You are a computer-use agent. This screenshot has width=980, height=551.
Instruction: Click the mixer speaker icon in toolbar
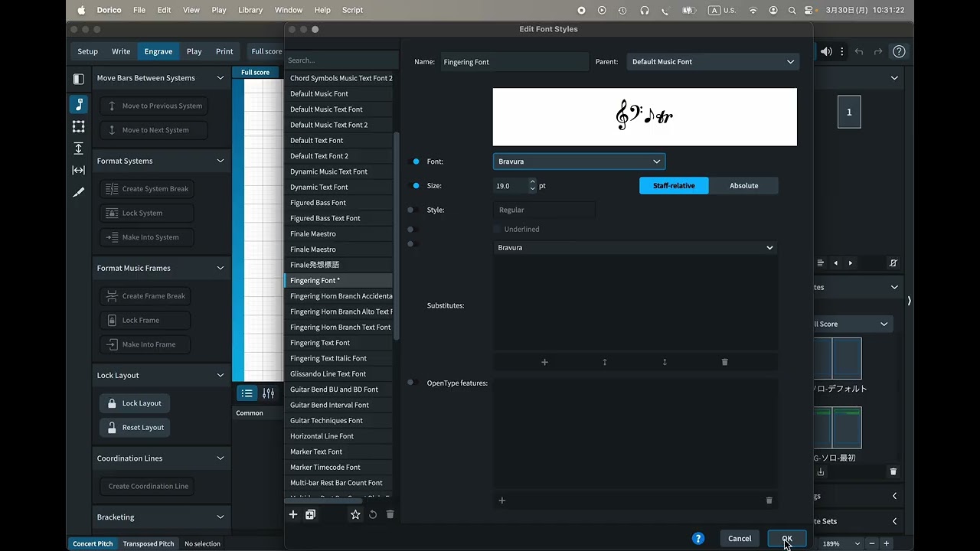click(826, 51)
